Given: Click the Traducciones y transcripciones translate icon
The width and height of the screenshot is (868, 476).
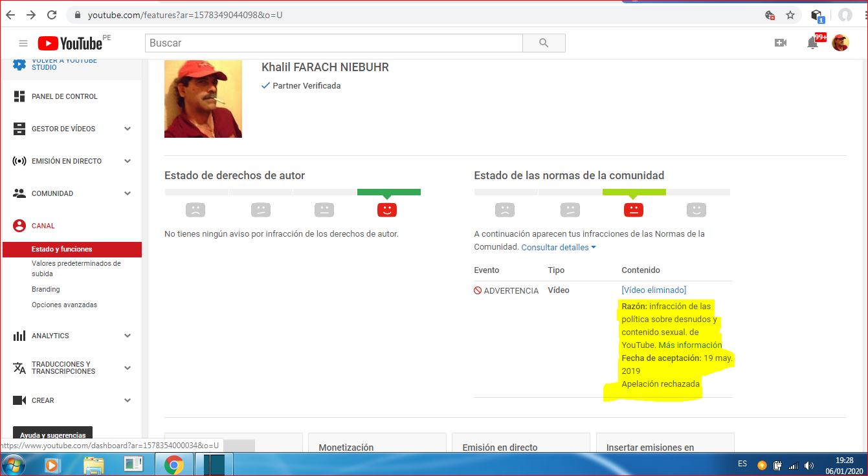Looking at the screenshot, I should point(19,368).
